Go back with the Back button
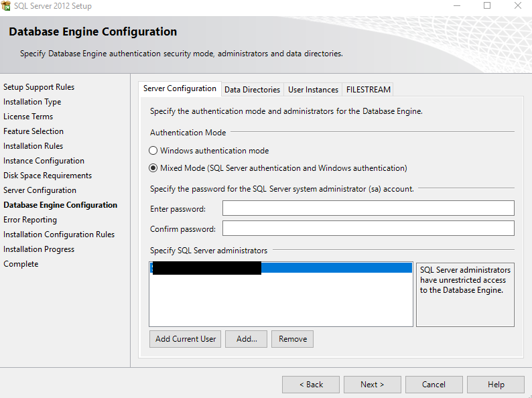Viewport: 532px width, 398px height. pos(310,384)
